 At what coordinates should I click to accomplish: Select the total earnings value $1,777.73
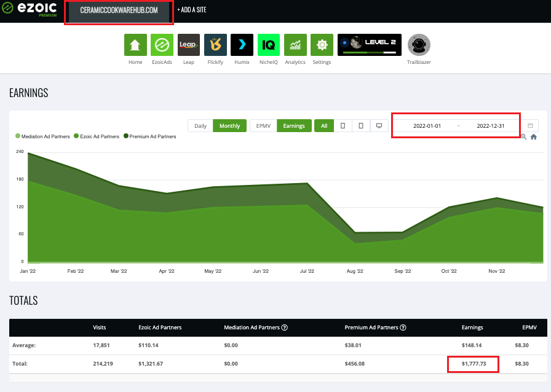point(474,364)
